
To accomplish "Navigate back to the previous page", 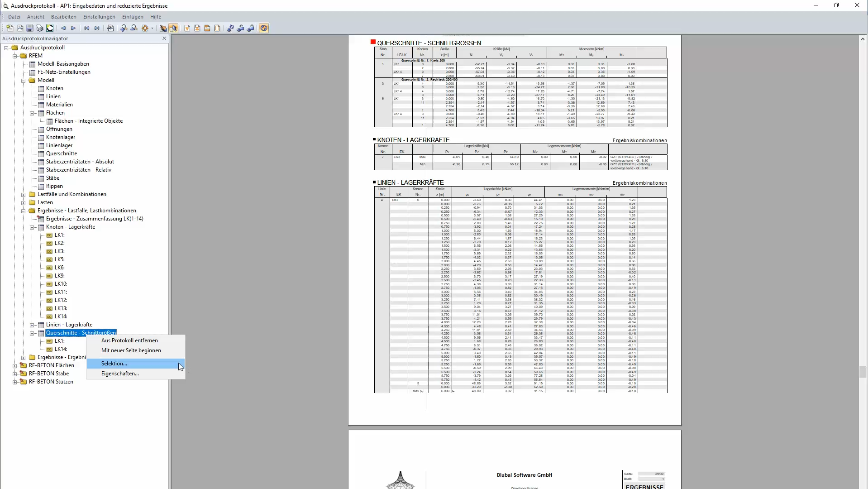I will [x=63, y=28].
